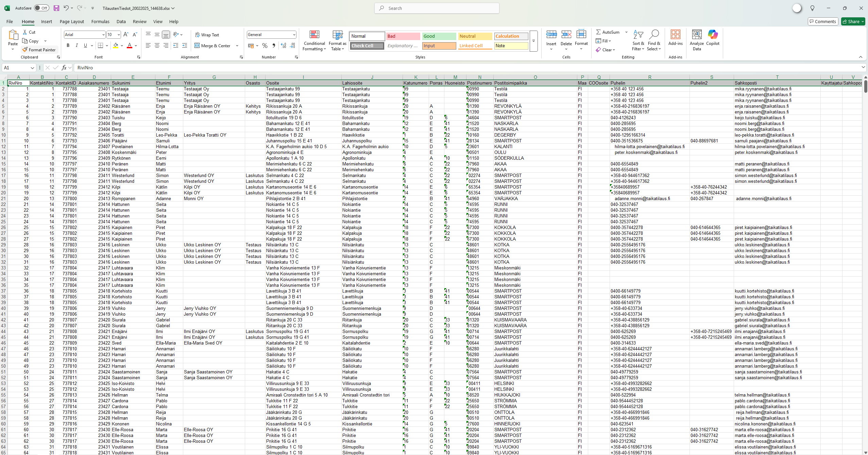Image resolution: width=868 pixels, height=455 pixels.
Task: Click the Merge & Center icon
Action: tap(198, 46)
